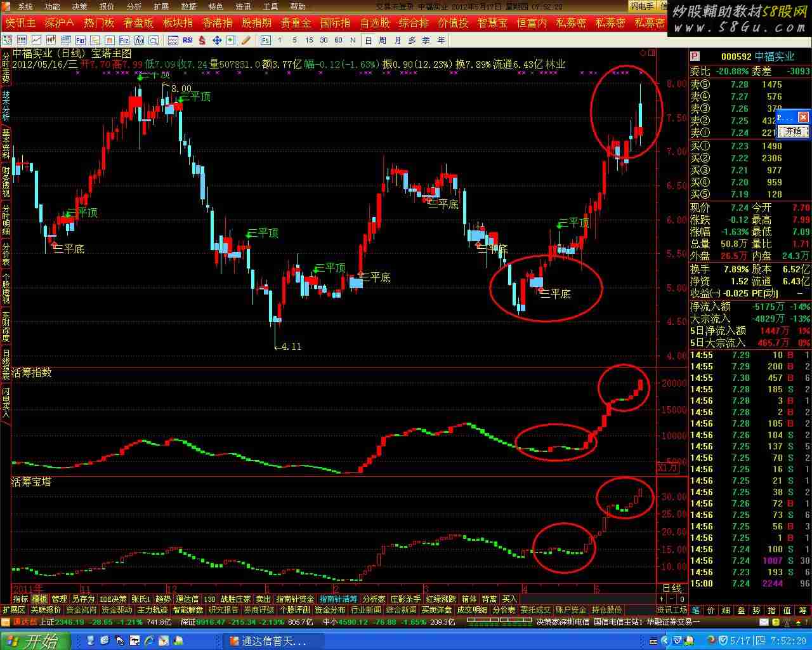
Task: Select the 周 weekly period toggle
Action: (383, 40)
